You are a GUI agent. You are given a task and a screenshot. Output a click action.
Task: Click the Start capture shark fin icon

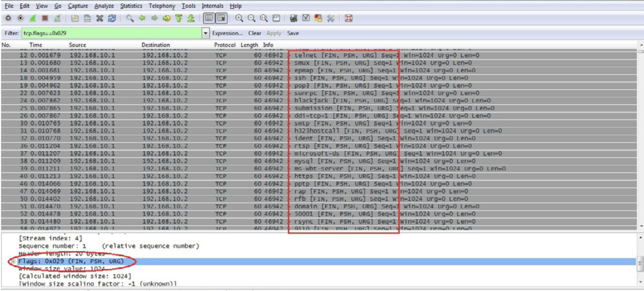[33, 18]
